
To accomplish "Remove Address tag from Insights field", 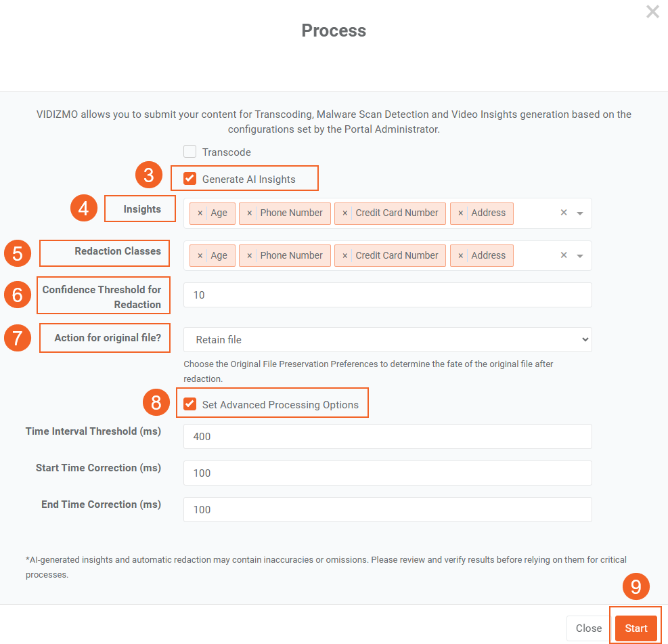I will point(461,213).
